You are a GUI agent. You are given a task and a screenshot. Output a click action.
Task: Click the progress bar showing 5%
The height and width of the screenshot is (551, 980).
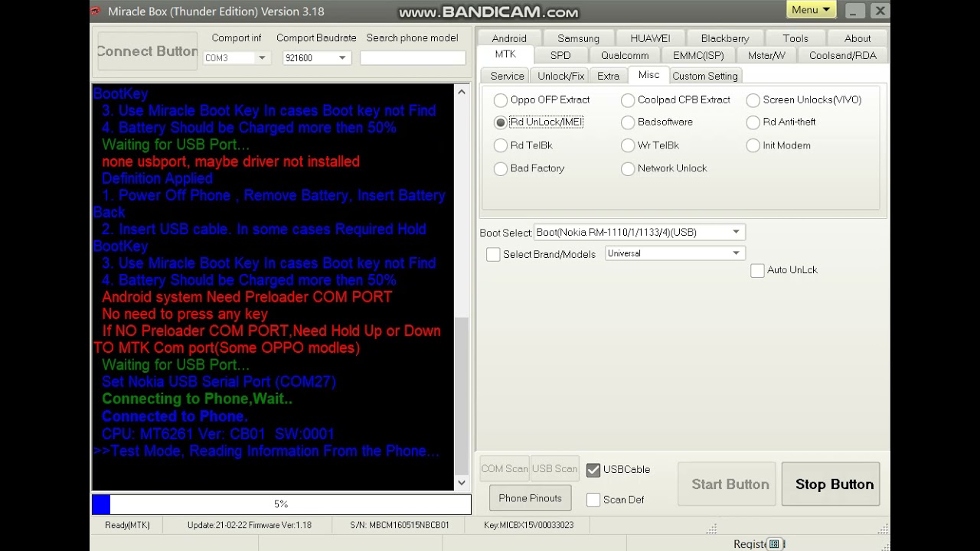[x=281, y=504]
